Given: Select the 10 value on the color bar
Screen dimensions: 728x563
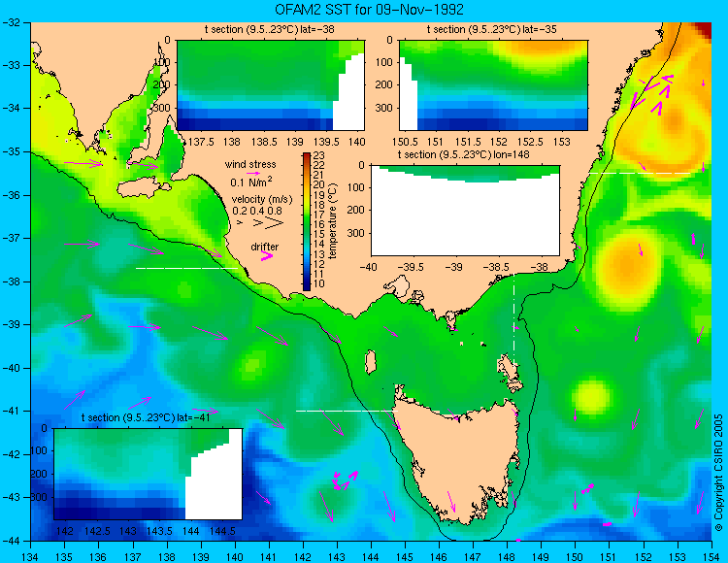Looking at the screenshot, I should click(319, 284).
